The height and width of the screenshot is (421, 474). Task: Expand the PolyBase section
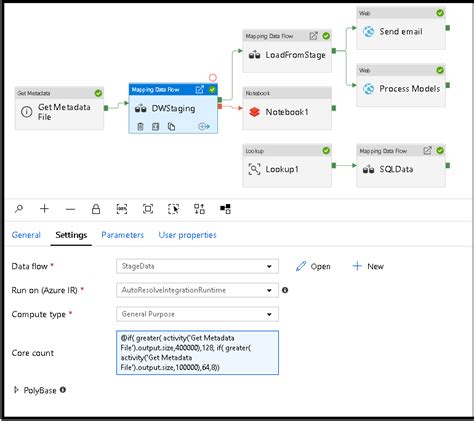click(x=16, y=390)
